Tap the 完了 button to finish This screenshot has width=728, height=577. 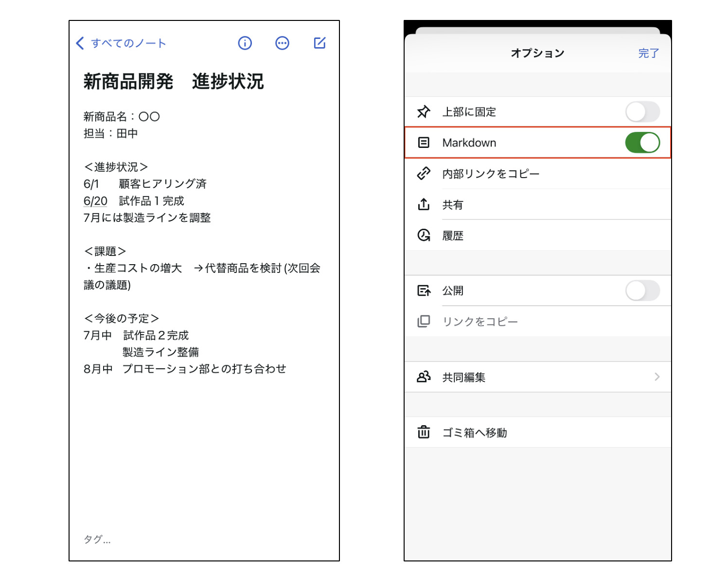[648, 54]
